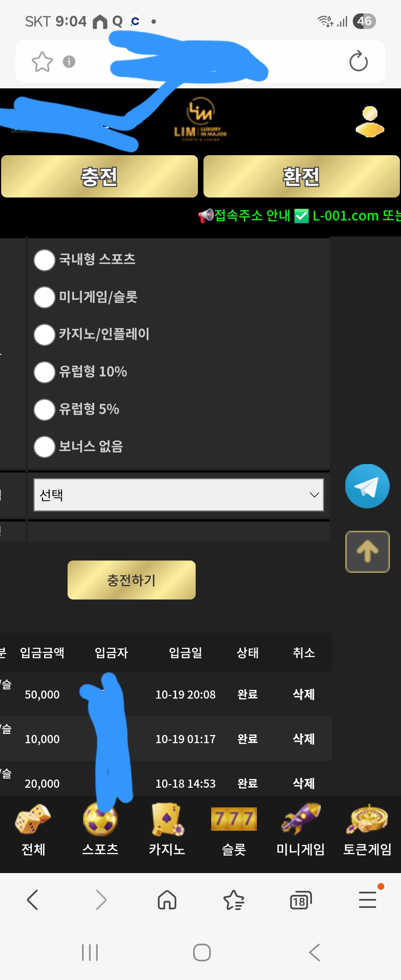
Task: Expand the 선택 dropdown
Action: click(179, 494)
